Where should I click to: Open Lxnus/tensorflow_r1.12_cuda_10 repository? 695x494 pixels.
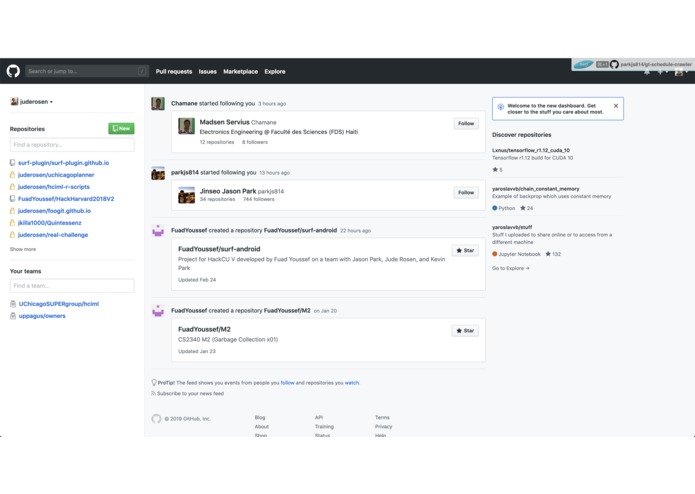pos(531,150)
